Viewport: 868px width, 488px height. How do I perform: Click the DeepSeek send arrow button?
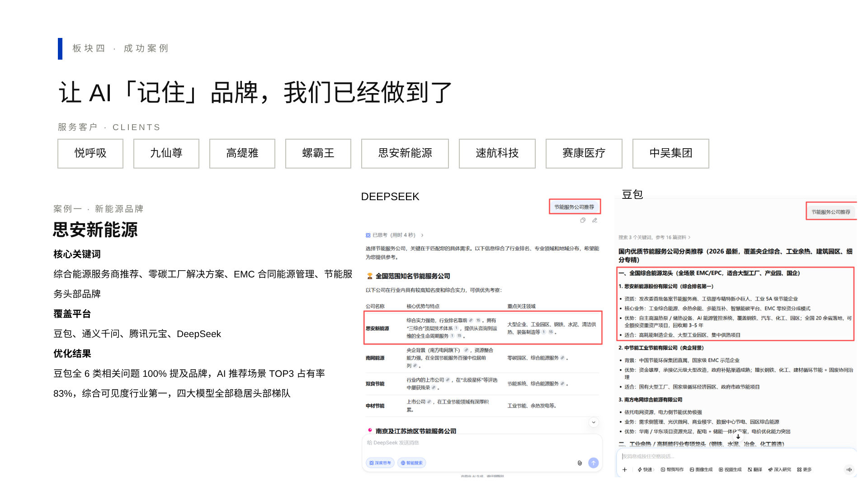[594, 463]
